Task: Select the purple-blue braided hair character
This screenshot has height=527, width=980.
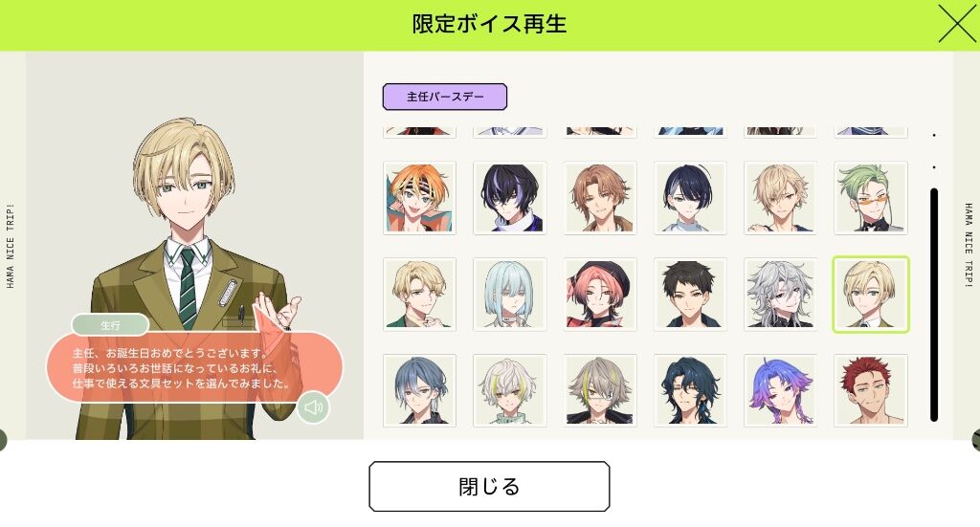Action: [x=781, y=391]
